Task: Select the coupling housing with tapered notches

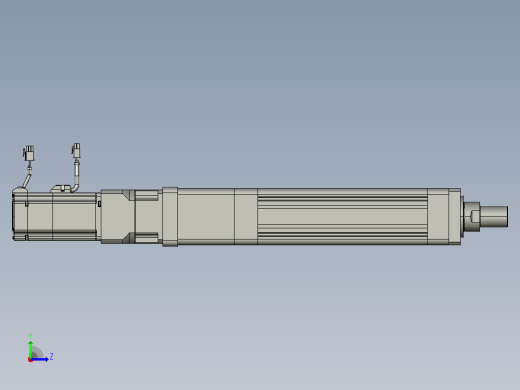Action: 118,216
